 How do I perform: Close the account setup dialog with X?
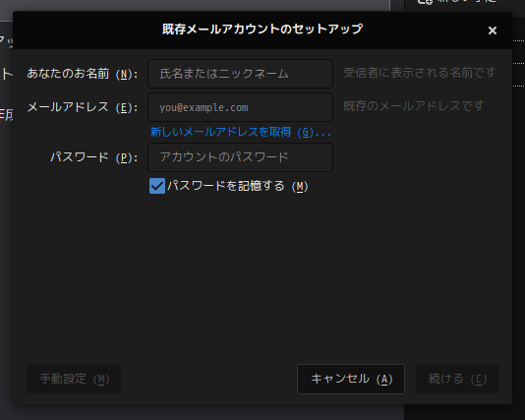tap(493, 30)
